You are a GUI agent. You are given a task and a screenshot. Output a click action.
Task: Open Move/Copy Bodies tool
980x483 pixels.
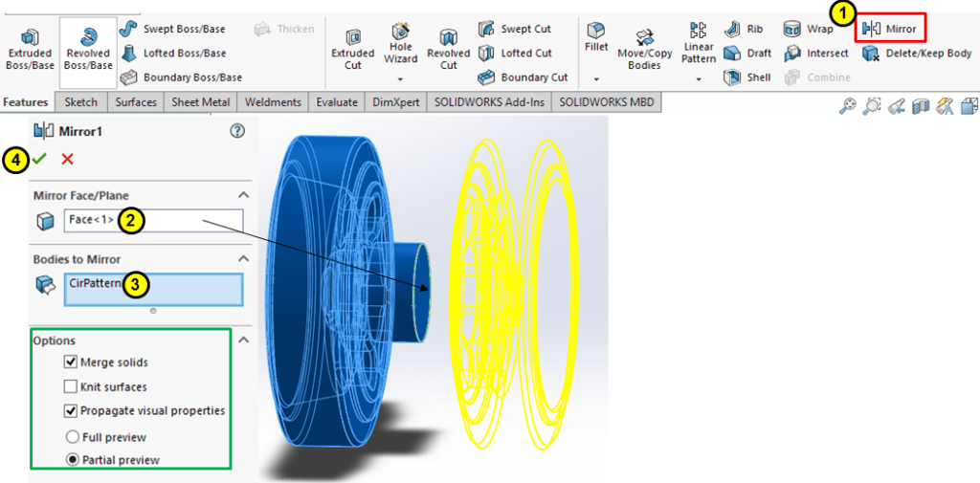click(x=644, y=46)
